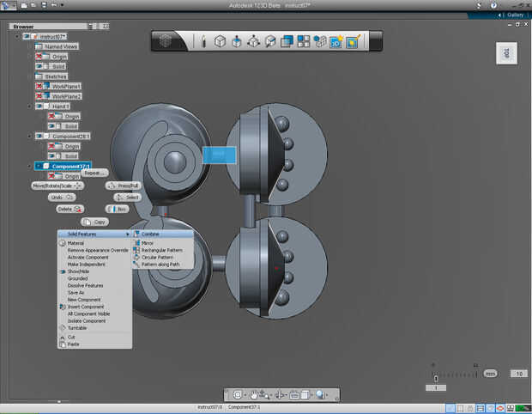532x414 pixels.
Task: Select the sphere-and-cubes grouping tool
Action: click(x=319, y=41)
